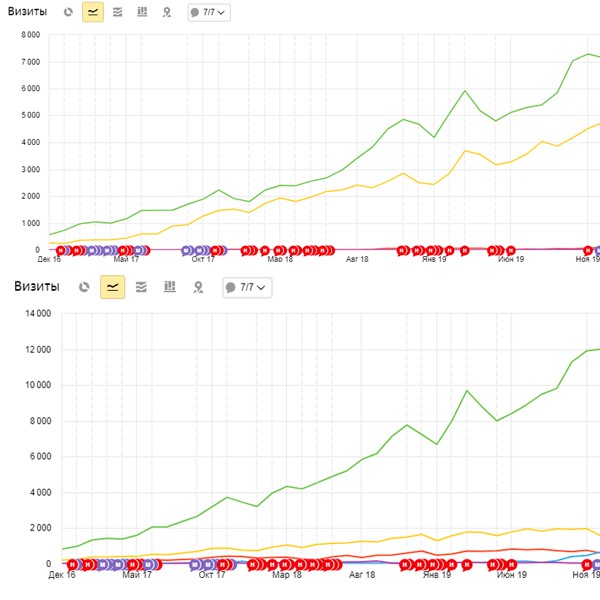Click '10 000' y-axis label in bottom chart

[38, 385]
